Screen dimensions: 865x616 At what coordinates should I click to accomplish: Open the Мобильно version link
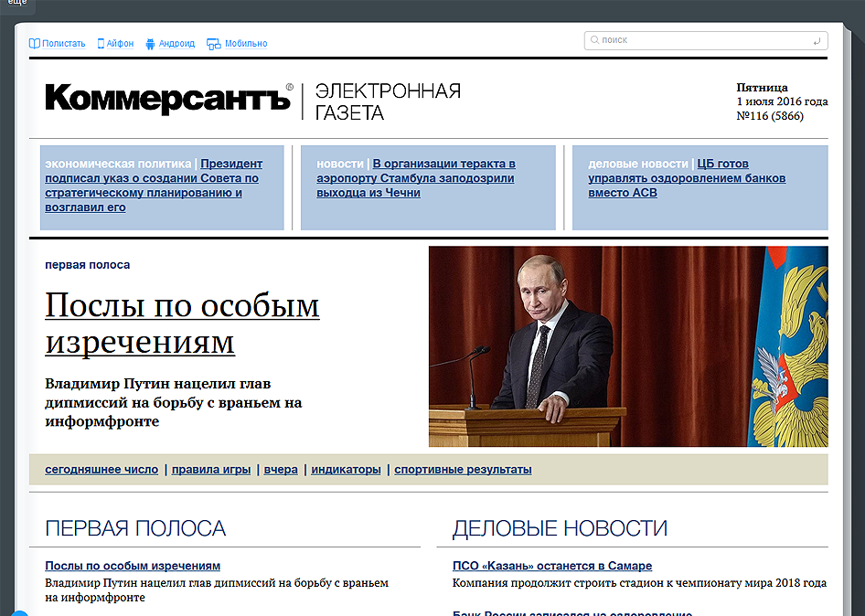pyautogui.click(x=246, y=43)
